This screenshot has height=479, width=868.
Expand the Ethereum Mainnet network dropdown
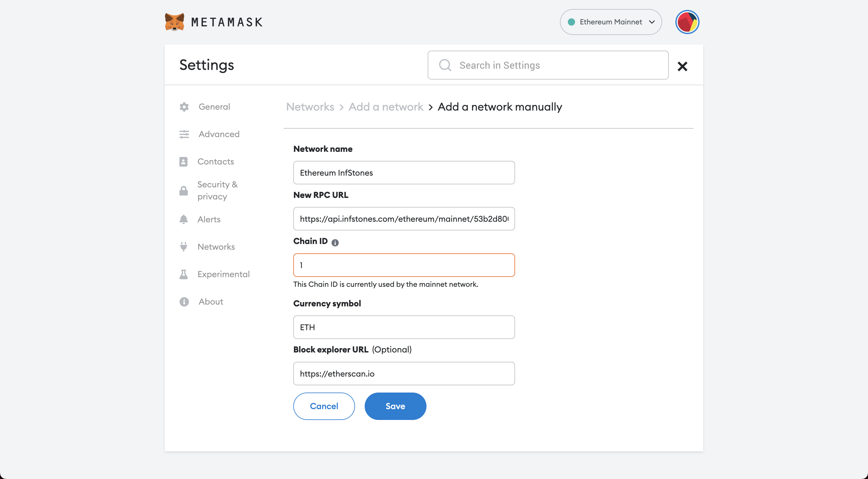611,22
